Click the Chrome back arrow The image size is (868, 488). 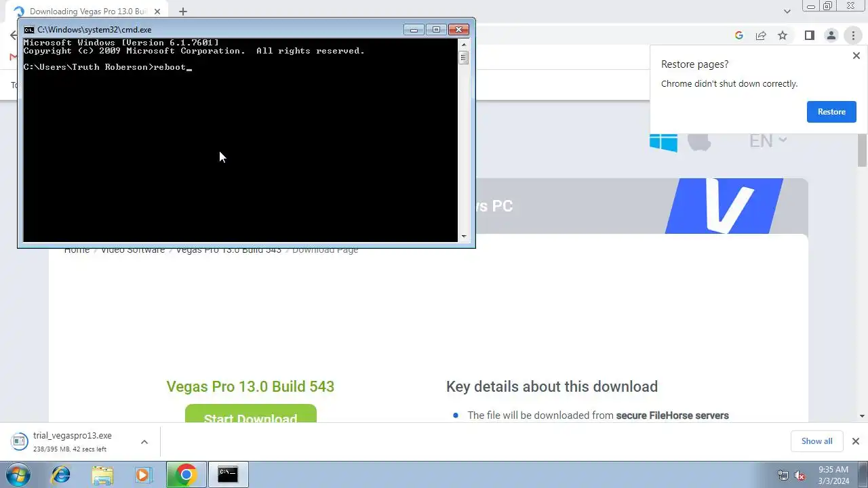[x=13, y=35]
